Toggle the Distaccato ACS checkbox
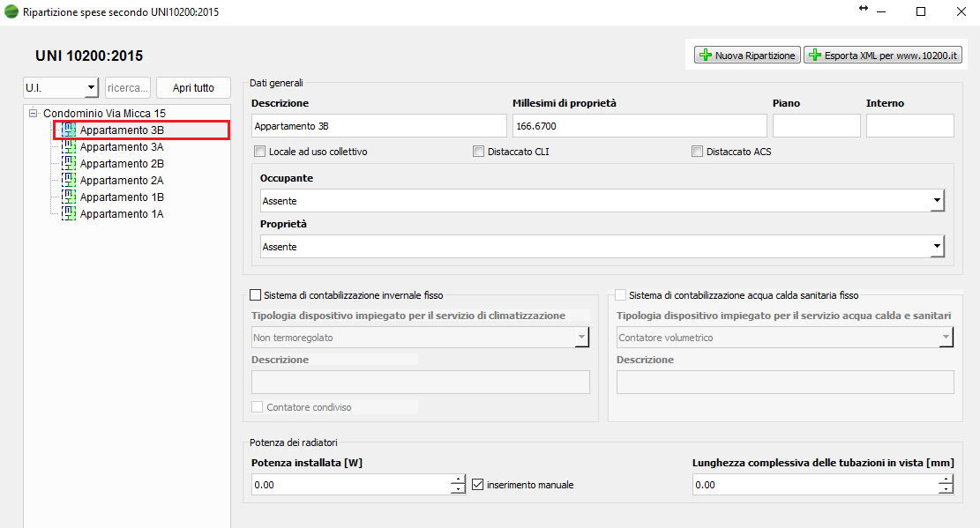Image resolution: width=980 pixels, height=528 pixels. click(697, 152)
